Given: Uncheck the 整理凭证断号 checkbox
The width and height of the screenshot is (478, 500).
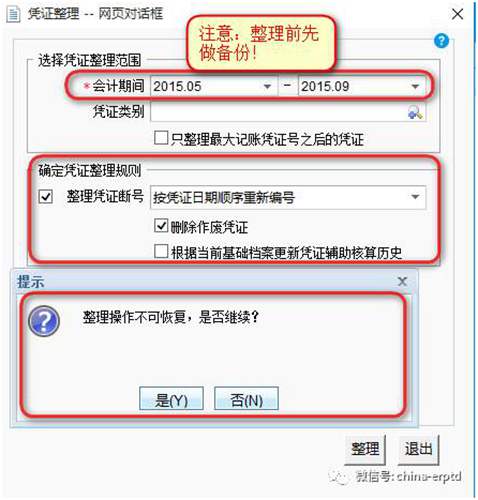Looking at the screenshot, I should (x=46, y=197).
